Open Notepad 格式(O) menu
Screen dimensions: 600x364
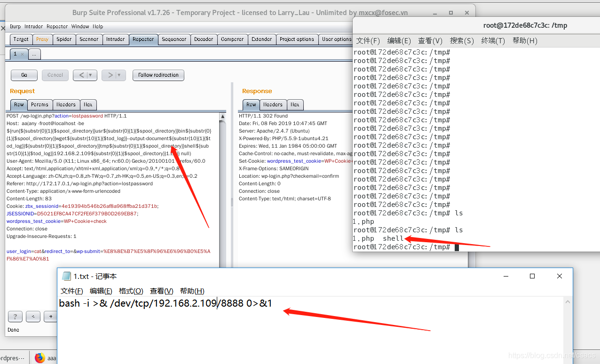pyautogui.click(x=131, y=291)
